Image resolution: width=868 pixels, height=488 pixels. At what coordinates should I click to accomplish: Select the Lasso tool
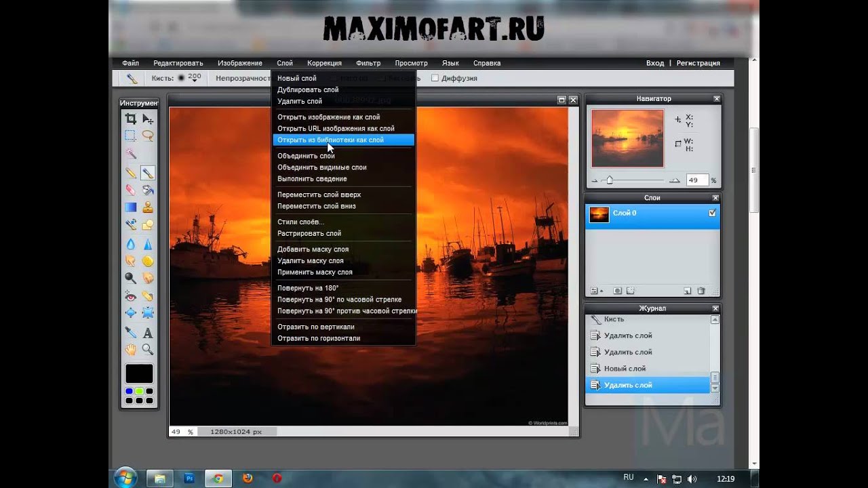148,136
